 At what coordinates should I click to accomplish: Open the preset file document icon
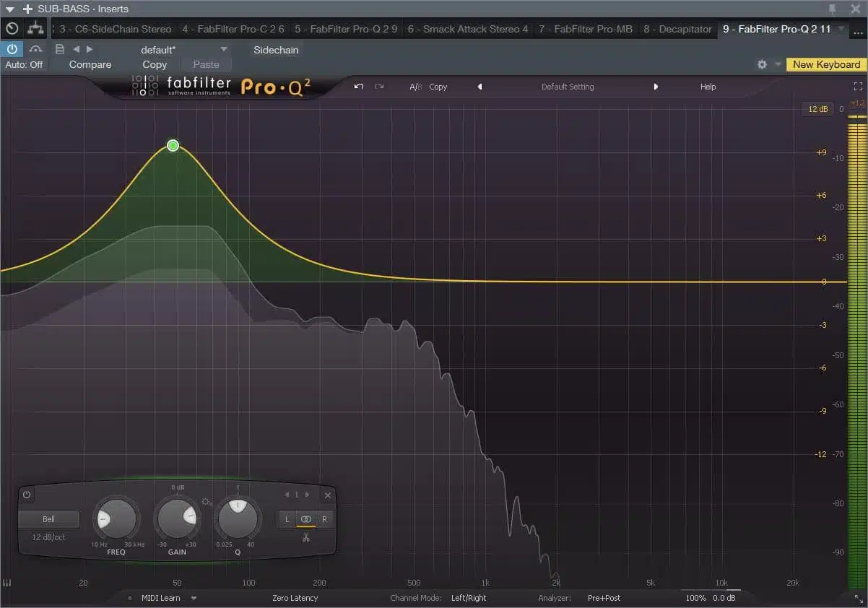pos(59,49)
